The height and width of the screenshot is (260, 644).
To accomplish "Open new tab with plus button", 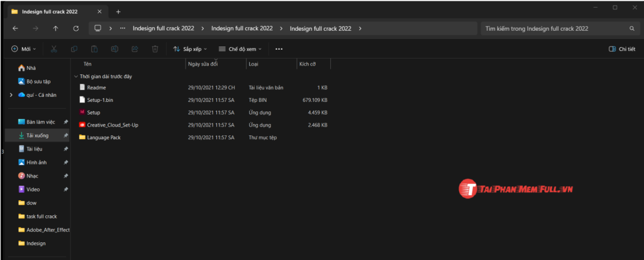I will click(x=118, y=11).
